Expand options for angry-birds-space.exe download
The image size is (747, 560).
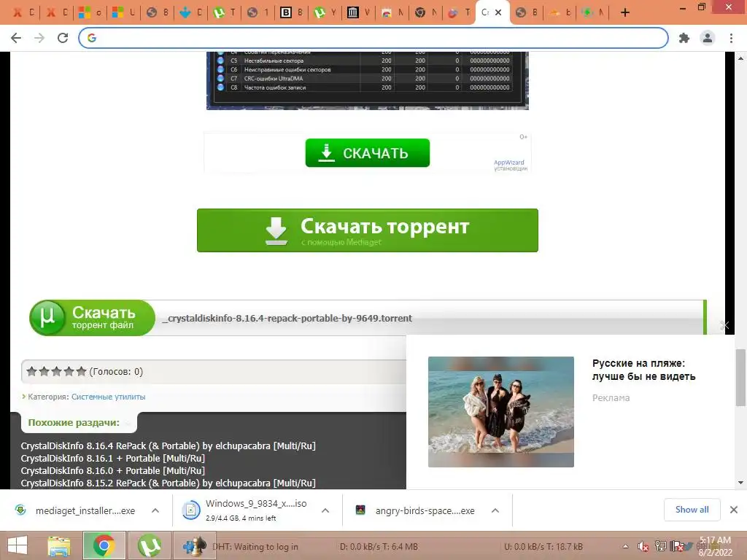point(495,510)
